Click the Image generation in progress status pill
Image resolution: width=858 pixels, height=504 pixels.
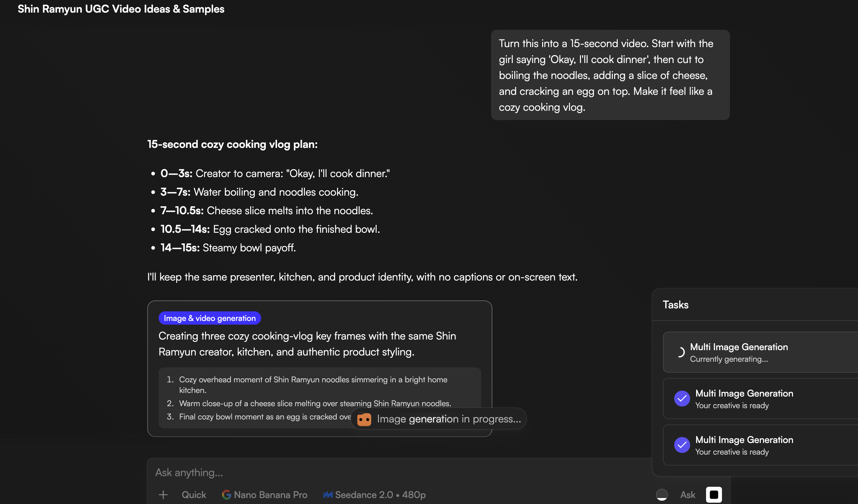439,419
